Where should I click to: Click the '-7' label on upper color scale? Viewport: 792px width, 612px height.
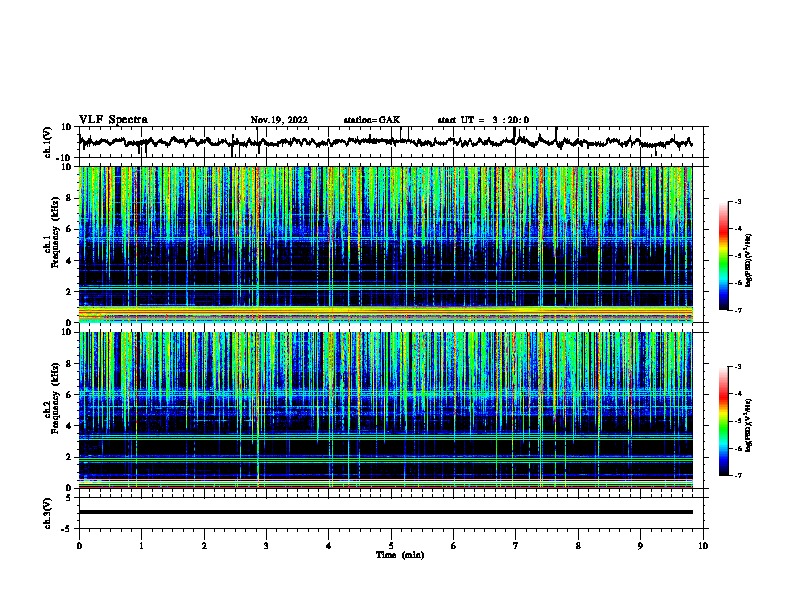[738, 310]
